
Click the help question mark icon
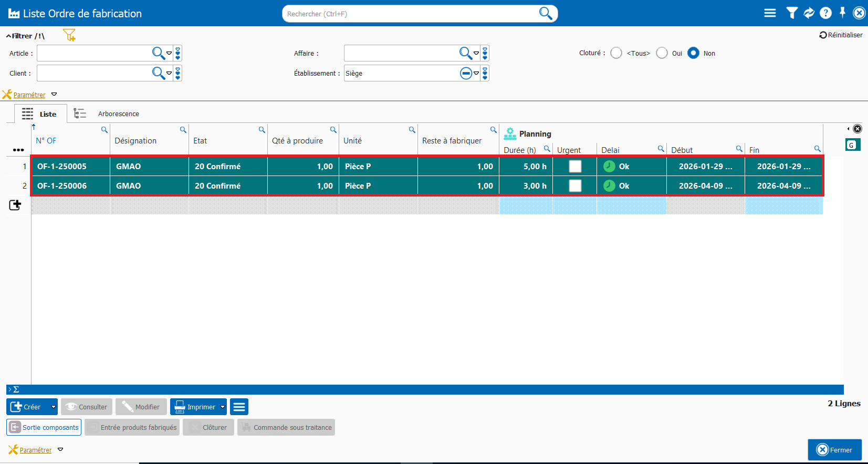tap(825, 13)
